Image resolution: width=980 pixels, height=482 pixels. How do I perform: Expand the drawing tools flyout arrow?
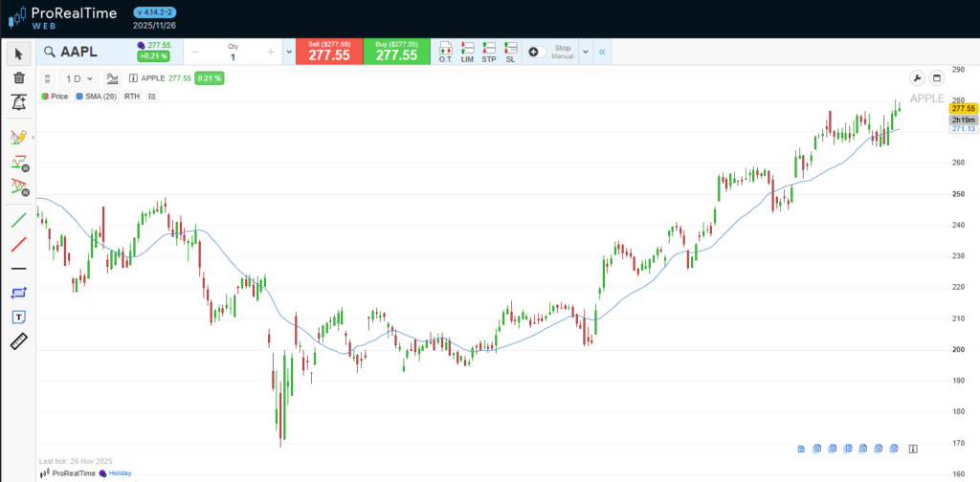pos(33,137)
